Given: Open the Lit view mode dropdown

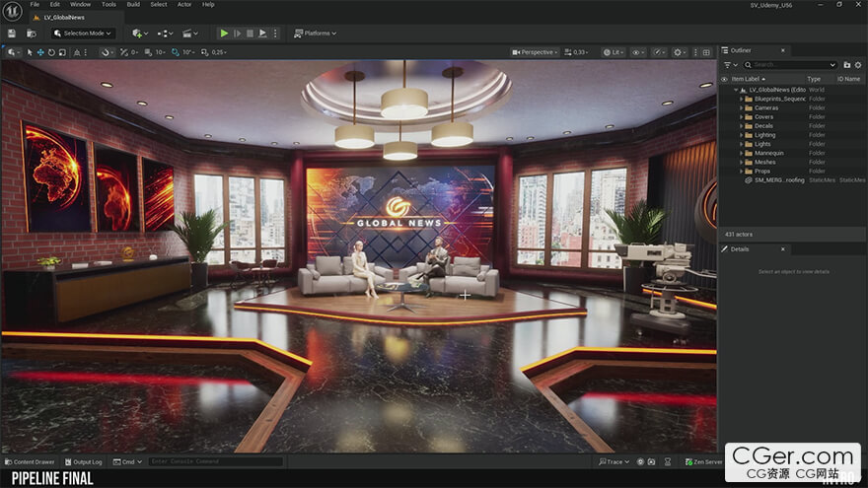Looking at the screenshot, I should click(x=614, y=52).
